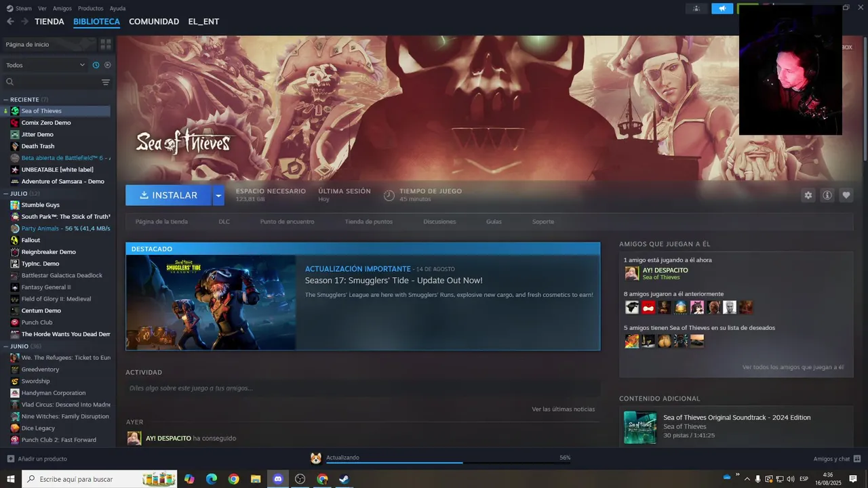The height and width of the screenshot is (488, 868).
Task: Open Página de la tienda link
Action: coord(161,222)
